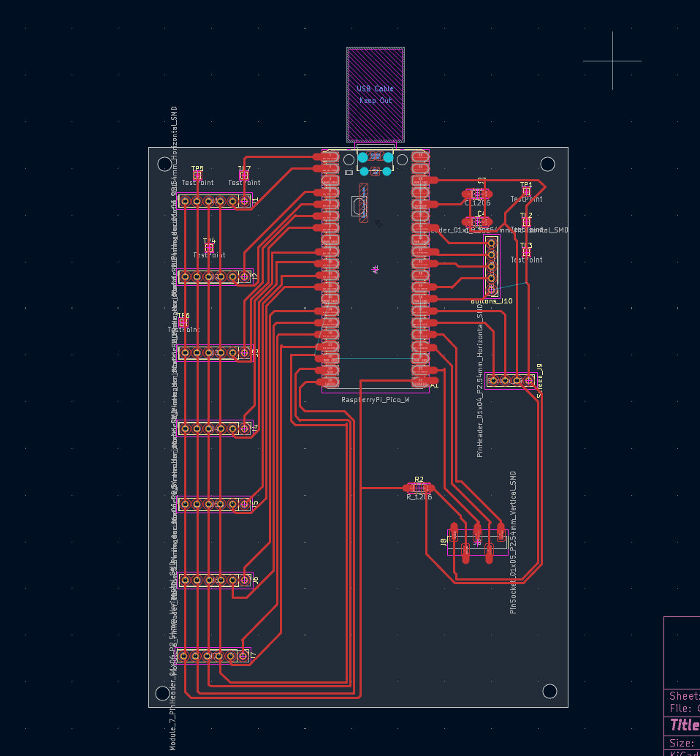Click the Pico center origin marker
The height and width of the screenshot is (756, 700).
[x=376, y=270]
